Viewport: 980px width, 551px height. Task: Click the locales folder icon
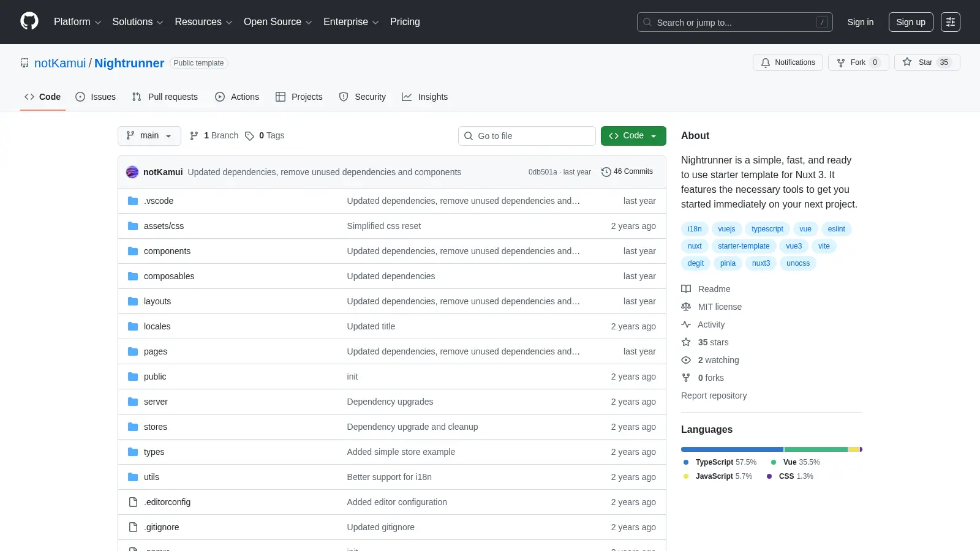(x=133, y=326)
